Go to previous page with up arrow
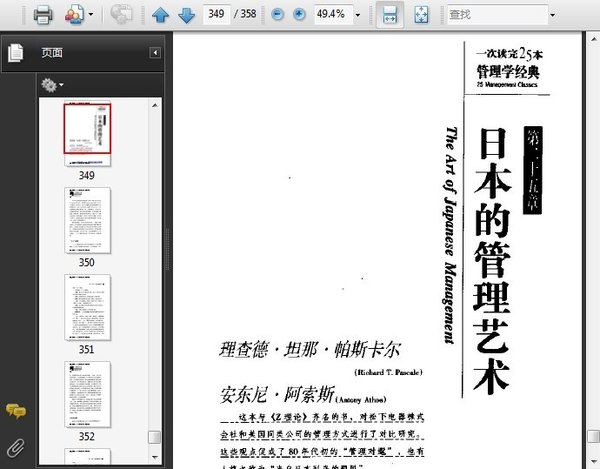The width and height of the screenshot is (600, 469). pyautogui.click(x=160, y=15)
